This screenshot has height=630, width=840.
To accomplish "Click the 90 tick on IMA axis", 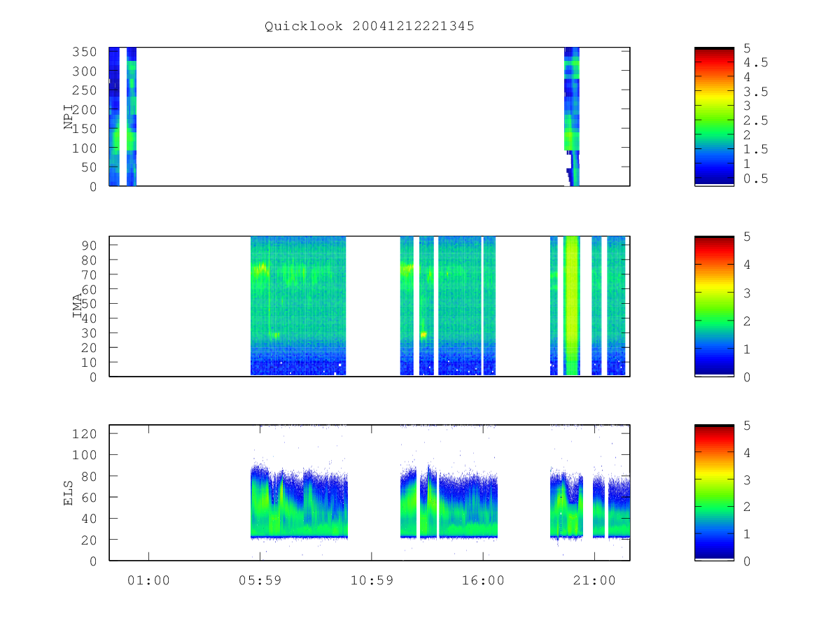I will [90, 245].
